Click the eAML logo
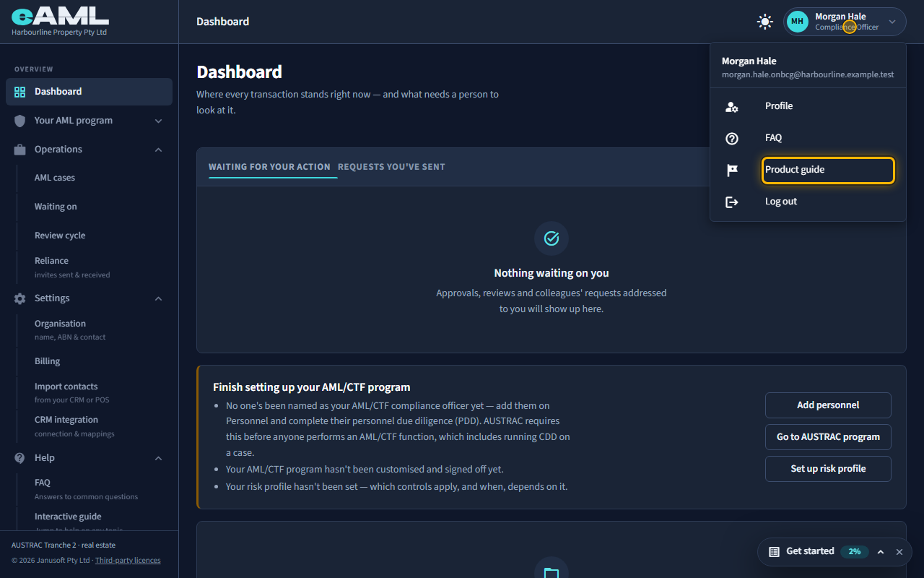This screenshot has width=924, height=578. [x=60, y=17]
